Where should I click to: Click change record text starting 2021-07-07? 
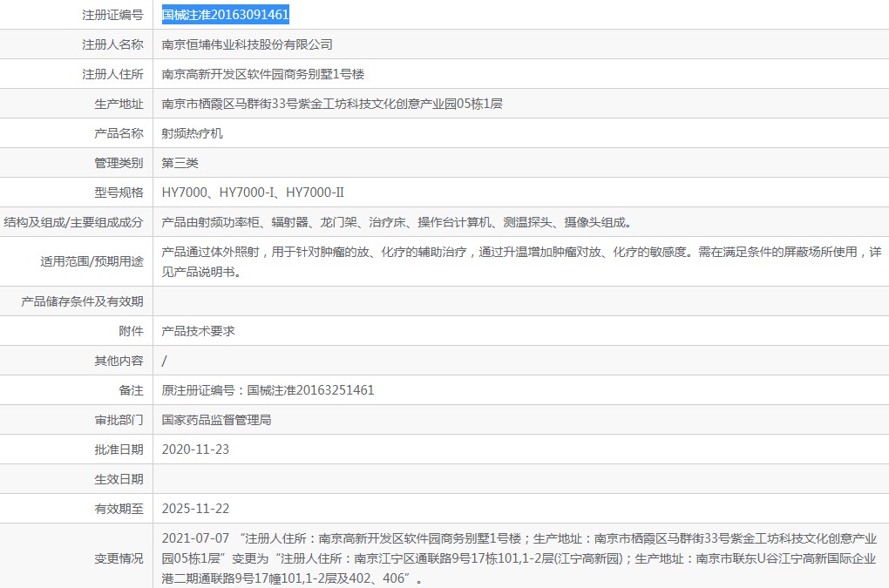(519, 558)
